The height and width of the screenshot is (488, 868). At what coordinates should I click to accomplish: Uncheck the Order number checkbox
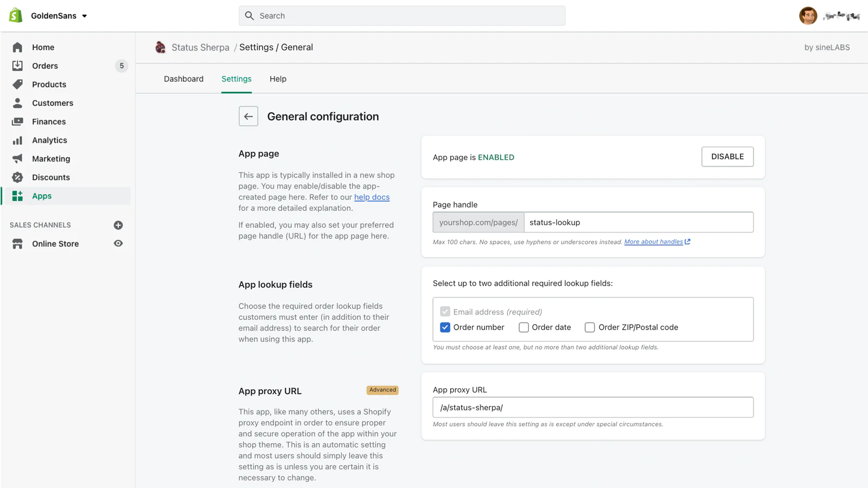click(x=445, y=328)
